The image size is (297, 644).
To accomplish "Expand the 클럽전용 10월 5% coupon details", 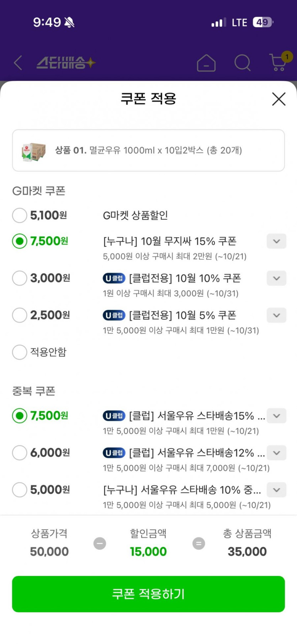I will (x=276, y=315).
